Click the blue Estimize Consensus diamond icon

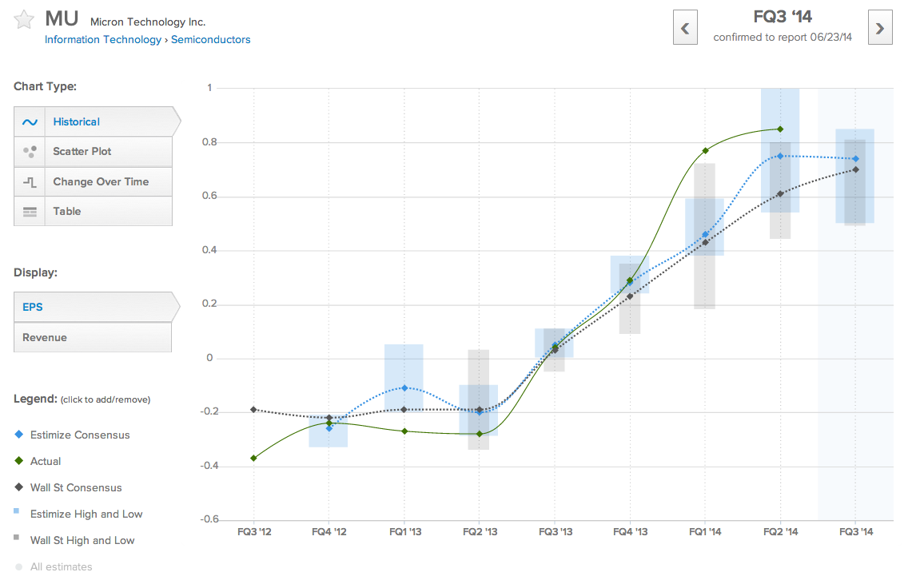pos(19,434)
